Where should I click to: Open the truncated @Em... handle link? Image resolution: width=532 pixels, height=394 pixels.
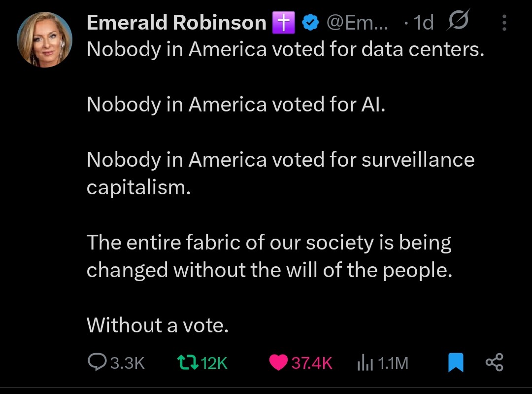click(x=357, y=23)
